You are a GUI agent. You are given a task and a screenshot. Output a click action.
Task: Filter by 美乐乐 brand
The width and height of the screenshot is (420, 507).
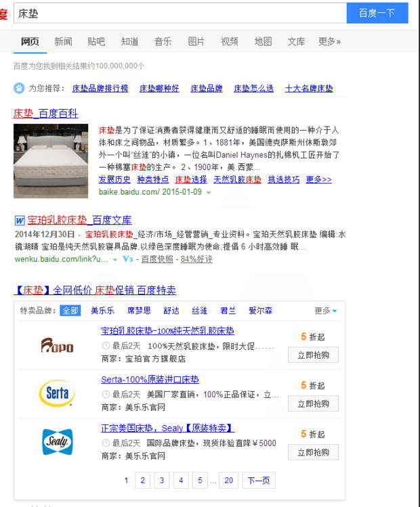[102, 311]
